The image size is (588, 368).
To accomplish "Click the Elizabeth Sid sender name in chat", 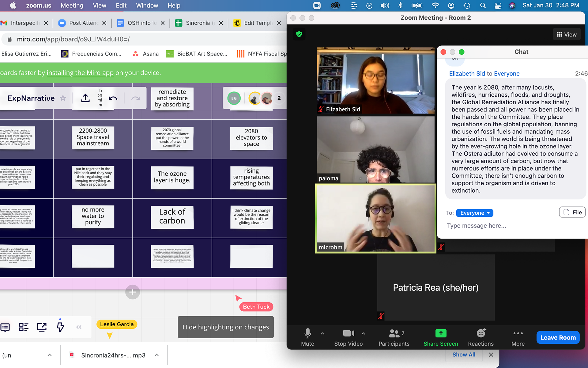I will [x=467, y=74].
